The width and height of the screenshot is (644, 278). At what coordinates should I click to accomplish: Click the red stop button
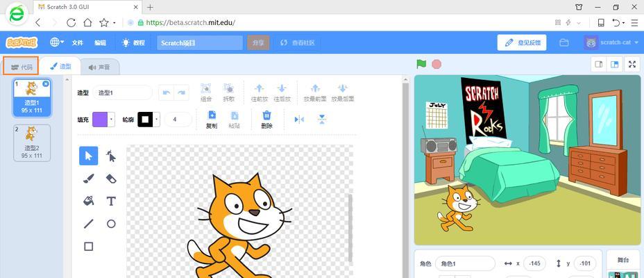click(x=437, y=64)
